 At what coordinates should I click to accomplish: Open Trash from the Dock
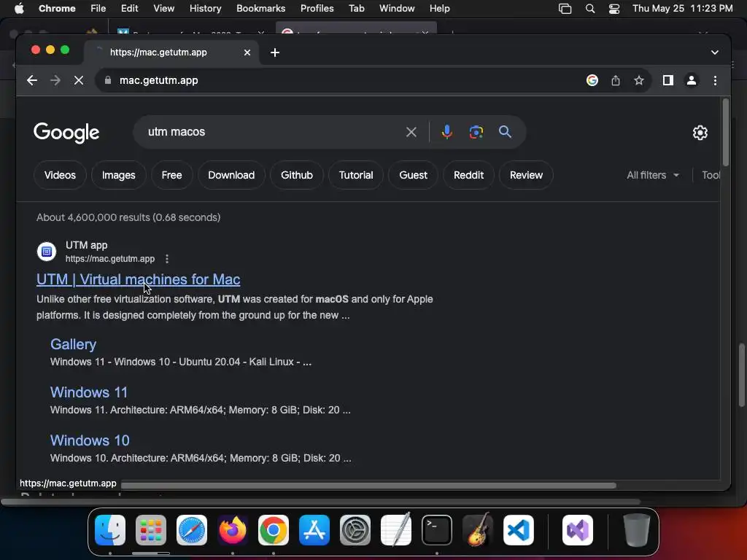(x=636, y=530)
